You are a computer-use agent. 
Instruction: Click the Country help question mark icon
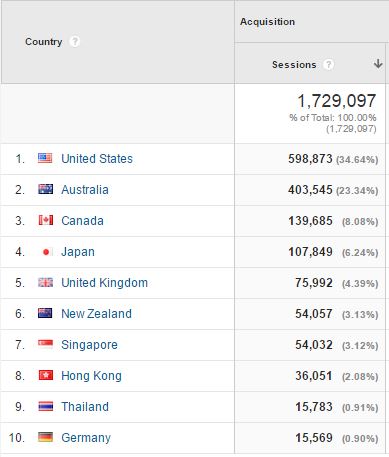tap(75, 42)
